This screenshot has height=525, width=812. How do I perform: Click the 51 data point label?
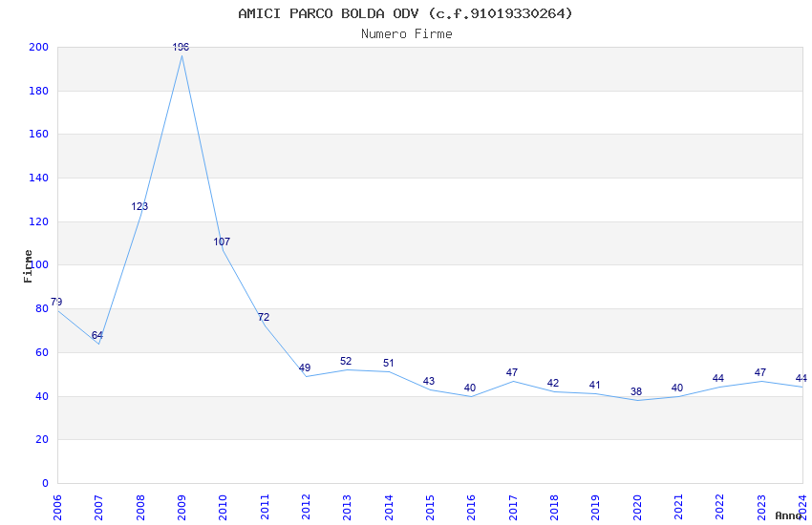[x=389, y=363]
